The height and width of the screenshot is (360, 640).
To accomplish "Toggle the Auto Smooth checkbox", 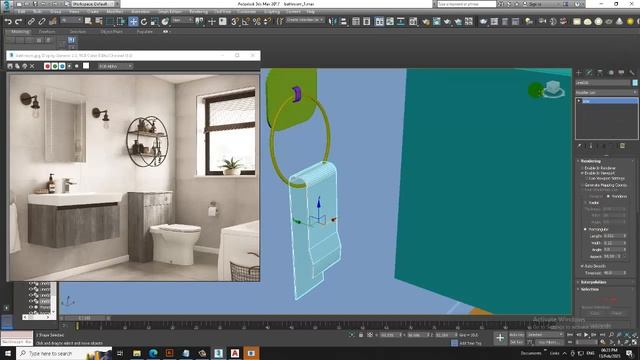I will pyautogui.click(x=582, y=266).
